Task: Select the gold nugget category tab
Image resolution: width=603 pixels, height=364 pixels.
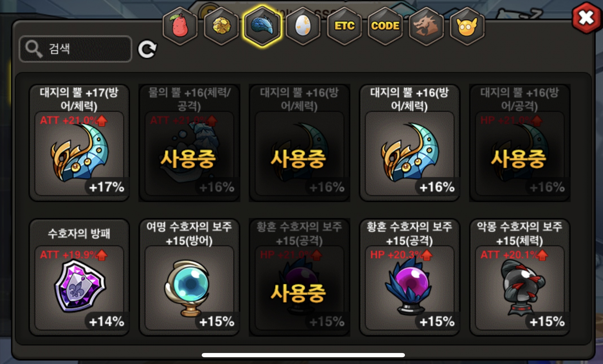Action: (221, 26)
